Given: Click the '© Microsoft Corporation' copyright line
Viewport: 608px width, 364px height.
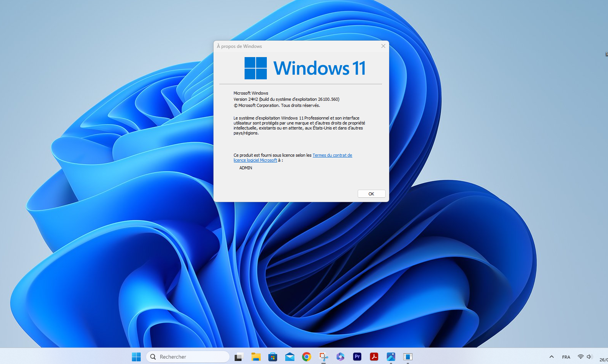Looking at the screenshot, I should [277, 105].
